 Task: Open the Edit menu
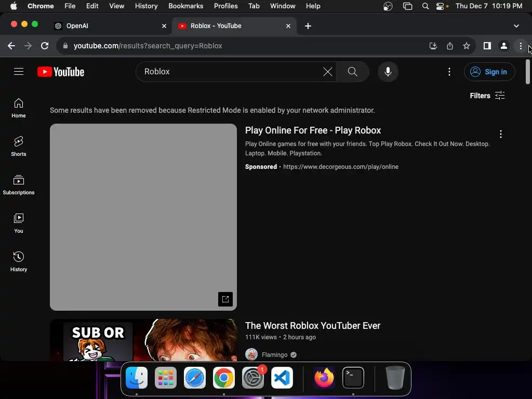(92, 6)
